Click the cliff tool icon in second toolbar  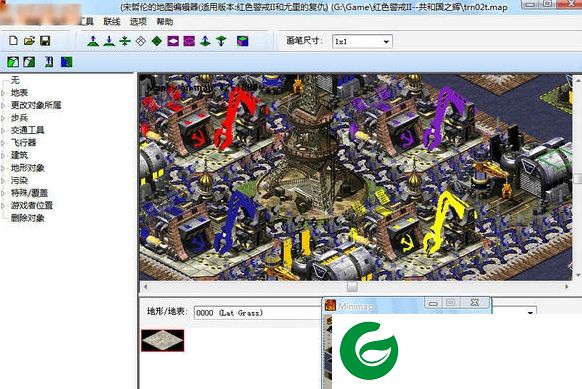(x=49, y=62)
